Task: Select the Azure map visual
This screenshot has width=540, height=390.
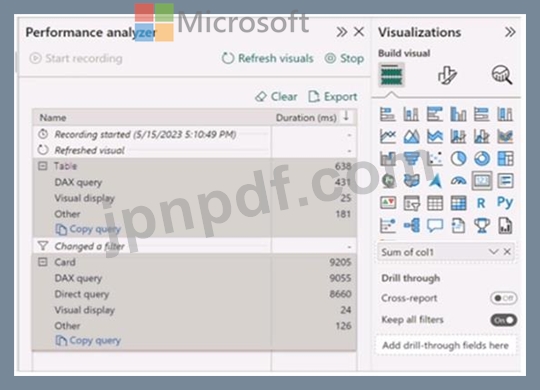Action: [435, 181]
